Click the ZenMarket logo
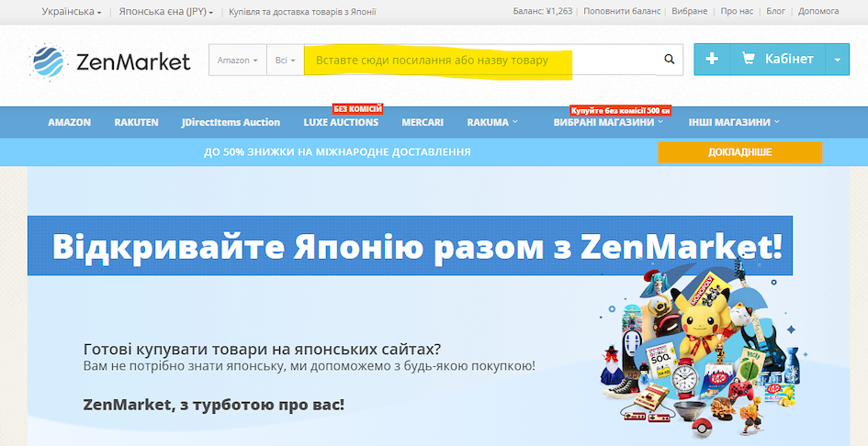The height and width of the screenshot is (446, 868). click(x=109, y=61)
